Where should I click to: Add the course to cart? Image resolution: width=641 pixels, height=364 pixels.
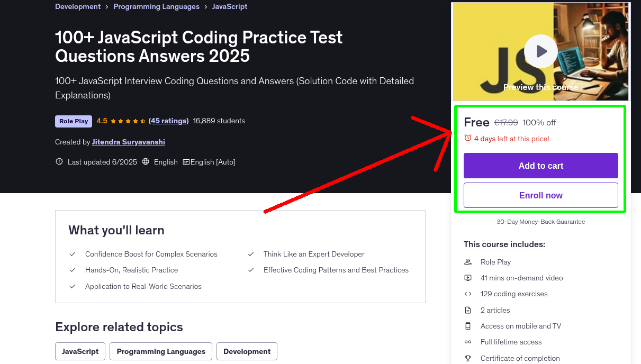coord(540,166)
